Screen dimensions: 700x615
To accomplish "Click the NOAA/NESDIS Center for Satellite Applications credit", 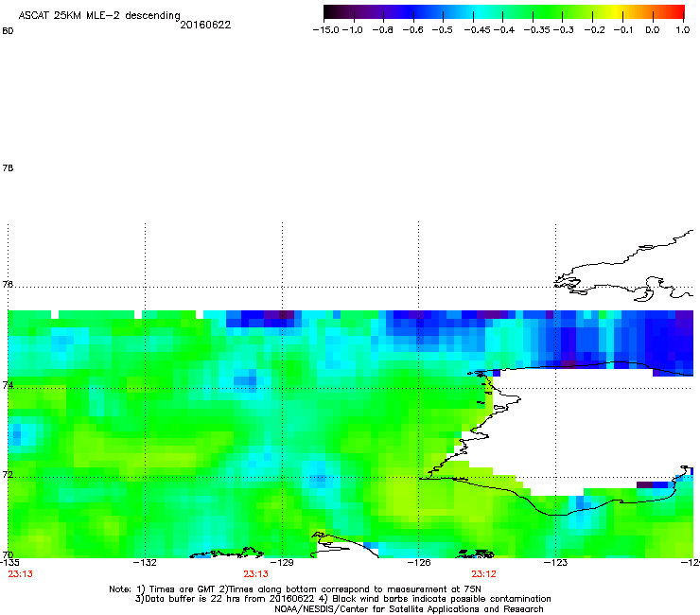I will click(409, 609).
